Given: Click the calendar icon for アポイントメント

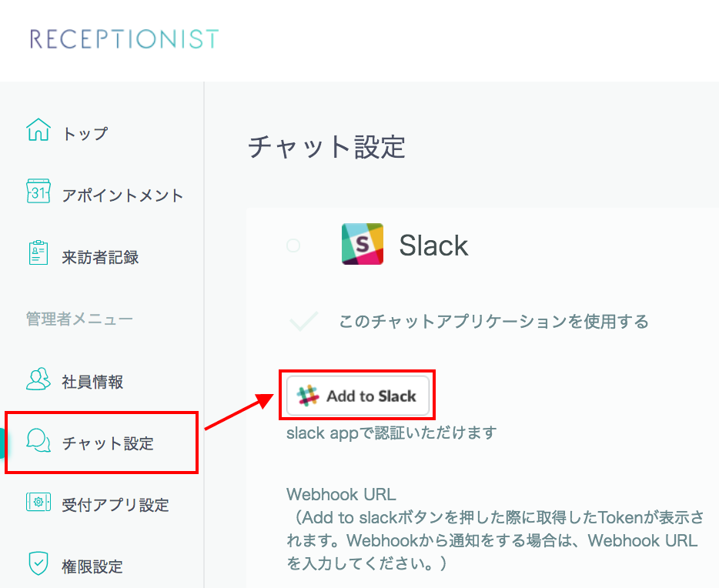Looking at the screenshot, I should pyautogui.click(x=38, y=192).
